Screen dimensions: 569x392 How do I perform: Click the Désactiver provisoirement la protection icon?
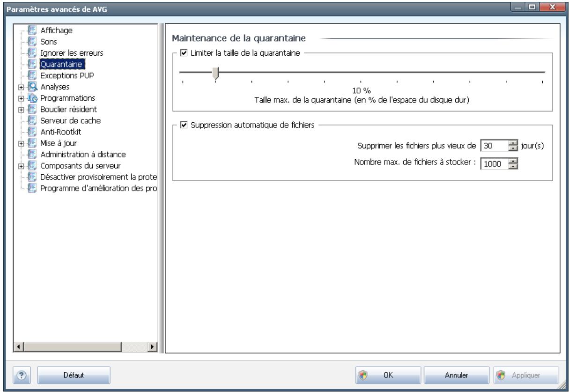(x=32, y=177)
